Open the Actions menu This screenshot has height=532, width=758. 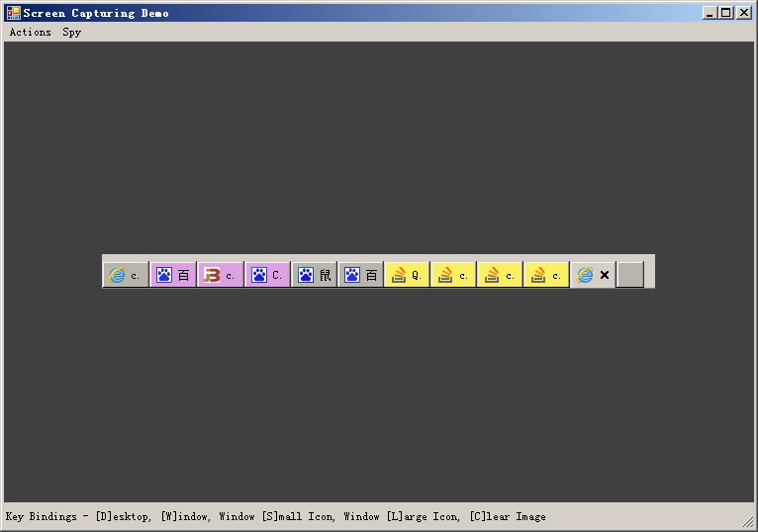[x=30, y=32]
